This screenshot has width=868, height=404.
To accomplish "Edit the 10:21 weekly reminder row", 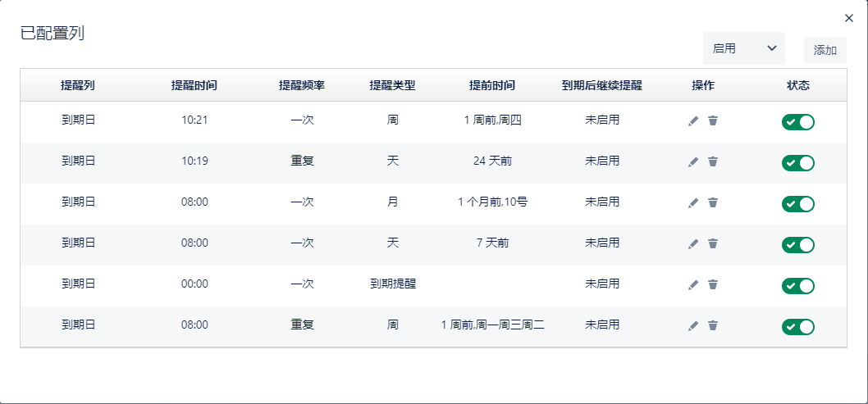I will point(693,120).
